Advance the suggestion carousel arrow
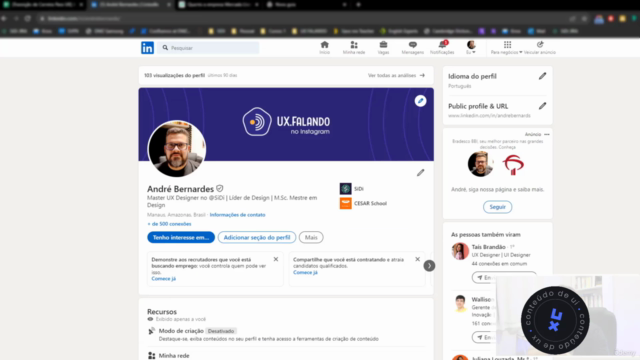This screenshot has height=360, width=640. click(x=429, y=266)
